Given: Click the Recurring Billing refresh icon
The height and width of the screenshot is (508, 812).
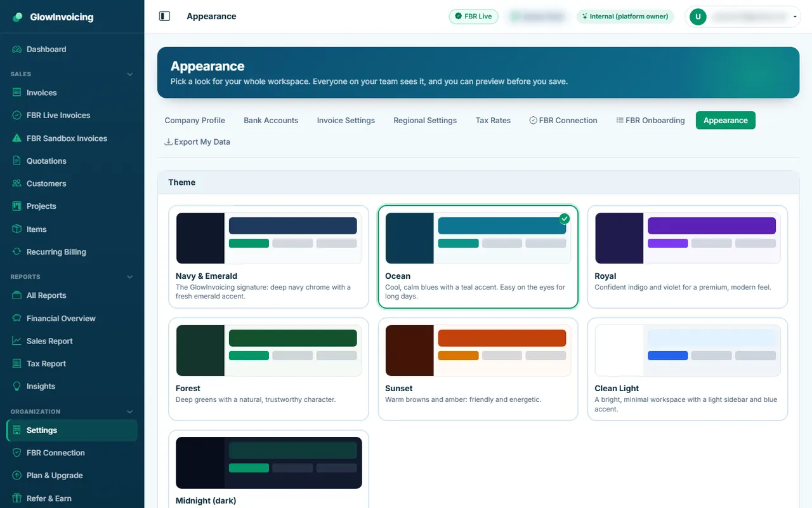Looking at the screenshot, I should point(17,252).
